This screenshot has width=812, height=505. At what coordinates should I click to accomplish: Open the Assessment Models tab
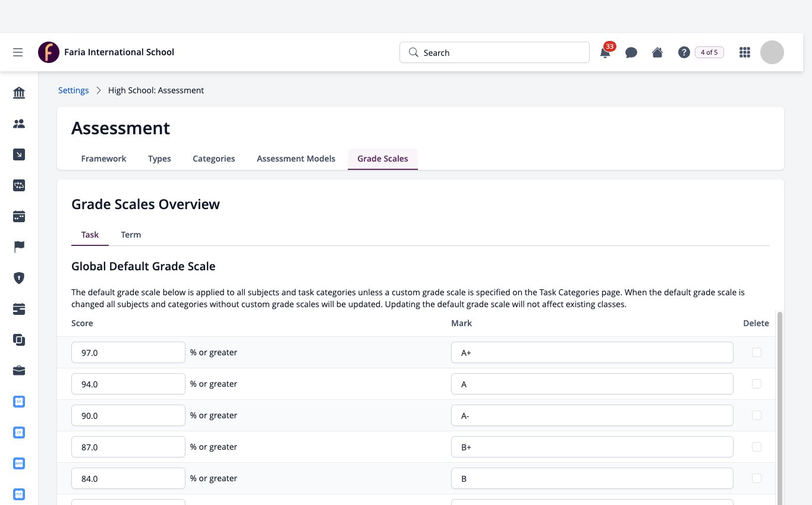[x=296, y=159]
